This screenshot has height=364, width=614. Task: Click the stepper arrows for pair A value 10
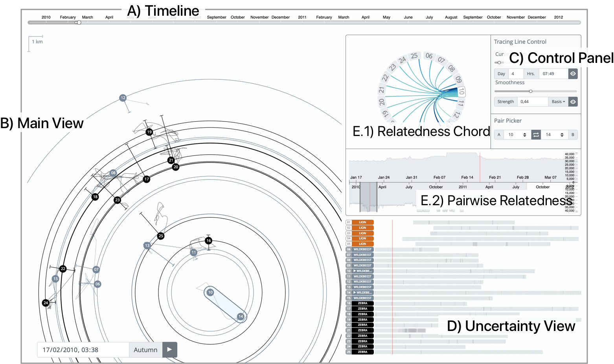coord(524,135)
